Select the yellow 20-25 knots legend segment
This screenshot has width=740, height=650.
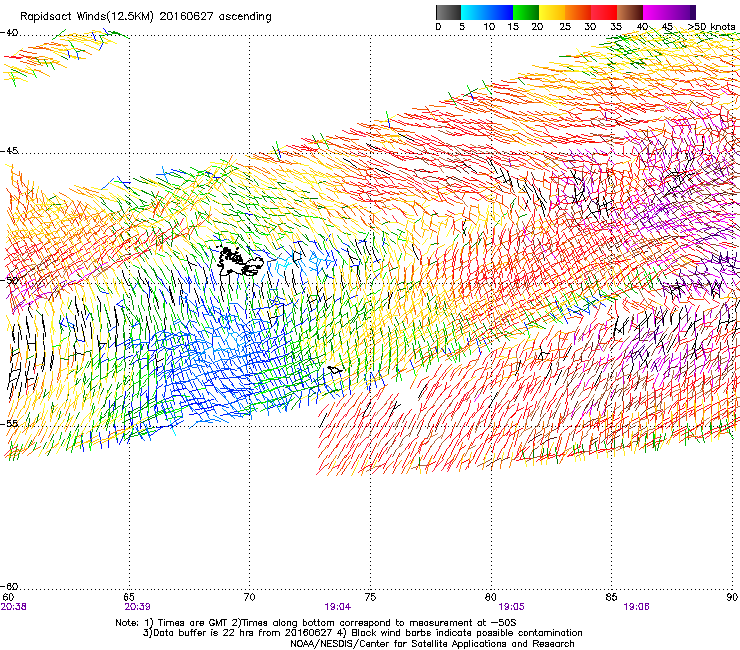[552, 12]
